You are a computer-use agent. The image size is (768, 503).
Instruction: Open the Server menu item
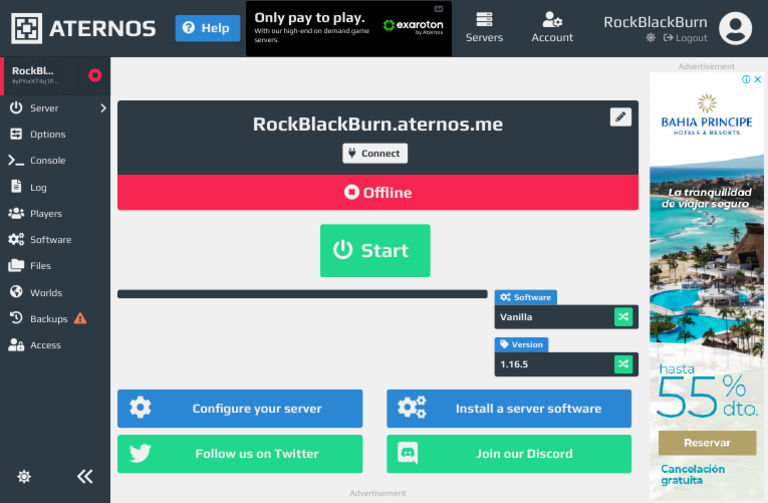coord(44,108)
